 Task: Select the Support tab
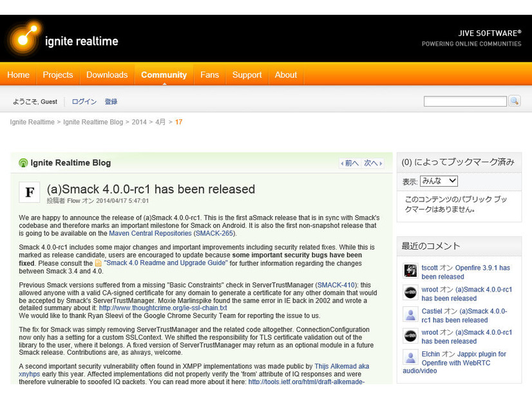pyautogui.click(x=247, y=74)
